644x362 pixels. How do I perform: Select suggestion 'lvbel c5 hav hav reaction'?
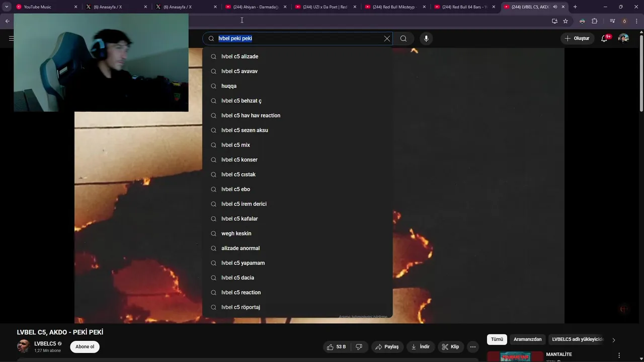tap(297, 115)
